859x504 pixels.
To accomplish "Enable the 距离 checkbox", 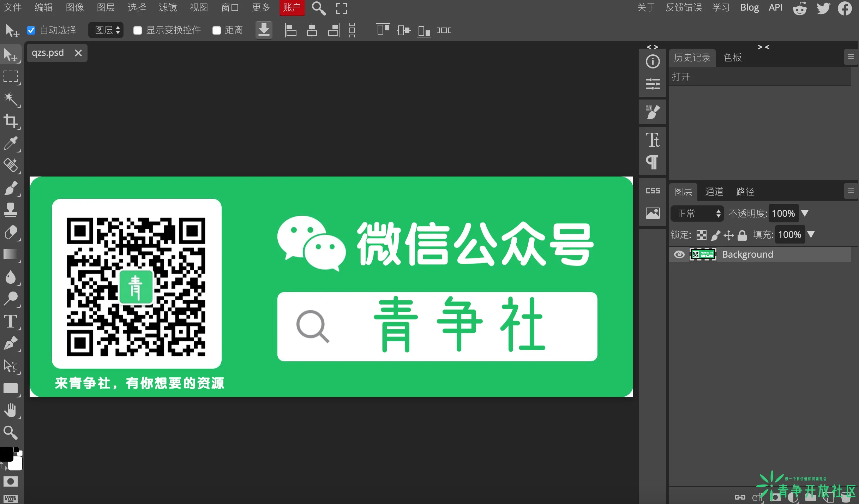I will click(x=216, y=30).
